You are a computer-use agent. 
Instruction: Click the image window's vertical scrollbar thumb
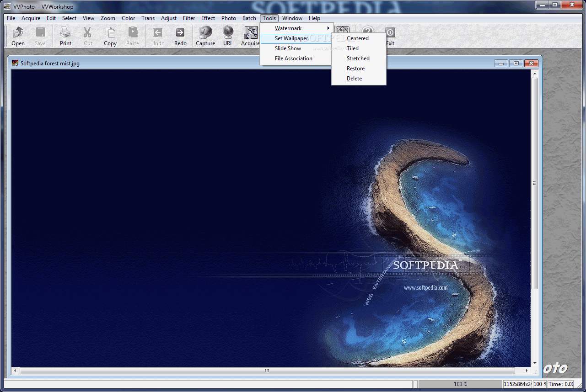(534, 183)
